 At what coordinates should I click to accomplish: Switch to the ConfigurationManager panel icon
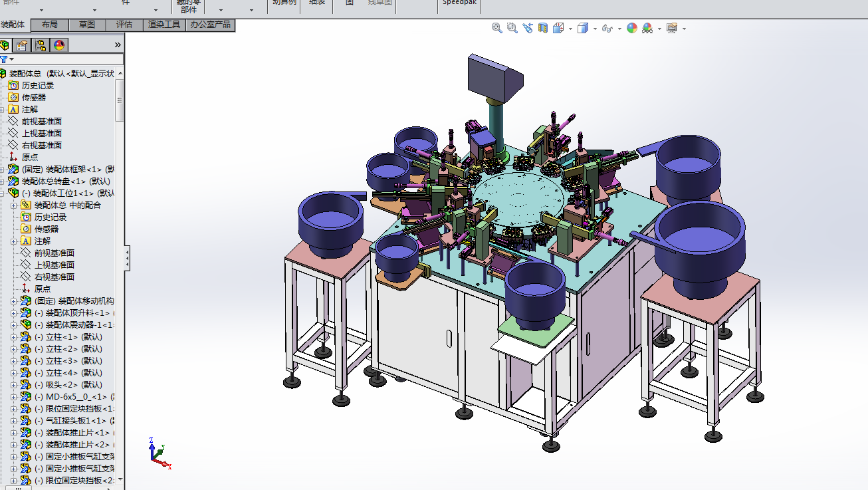click(x=41, y=45)
